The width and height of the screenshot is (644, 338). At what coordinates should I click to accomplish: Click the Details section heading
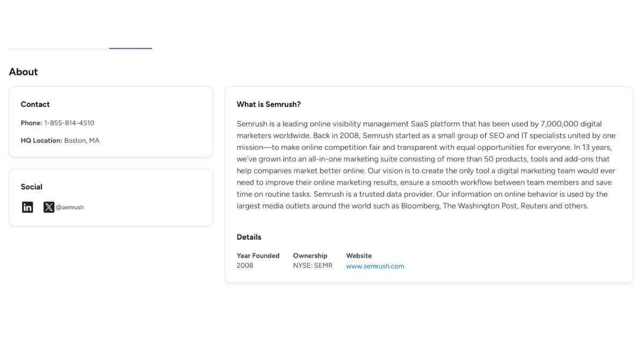click(x=249, y=237)
